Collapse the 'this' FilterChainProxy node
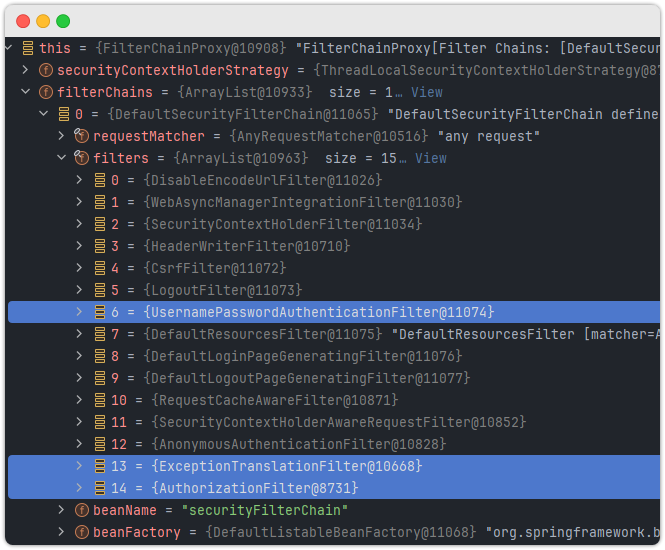 click(x=8, y=47)
